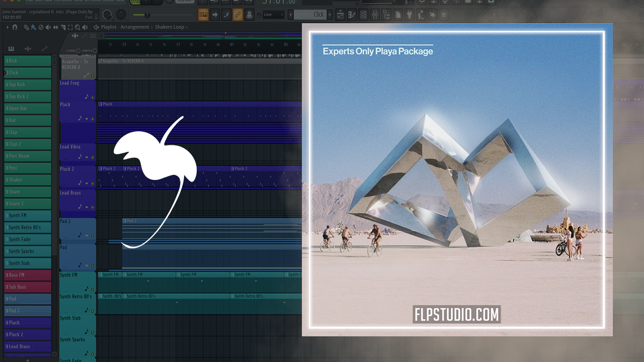Open the Mixer window from the toolbar
The width and height of the screenshot is (644, 362).
(376, 15)
